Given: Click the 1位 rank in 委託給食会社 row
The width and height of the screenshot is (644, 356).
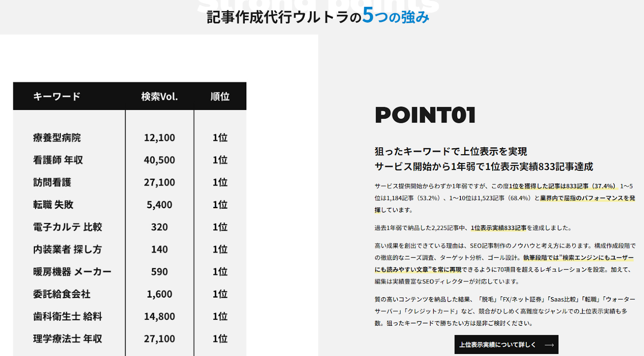Looking at the screenshot, I should 220,294.
